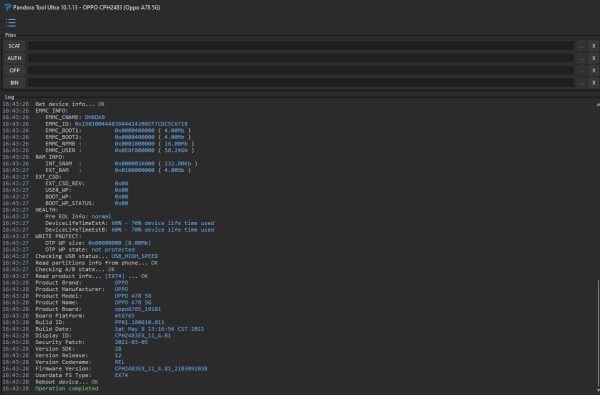Screen dimensions: 600x395
Task: Click the AUTH file button
Action: (14, 58)
